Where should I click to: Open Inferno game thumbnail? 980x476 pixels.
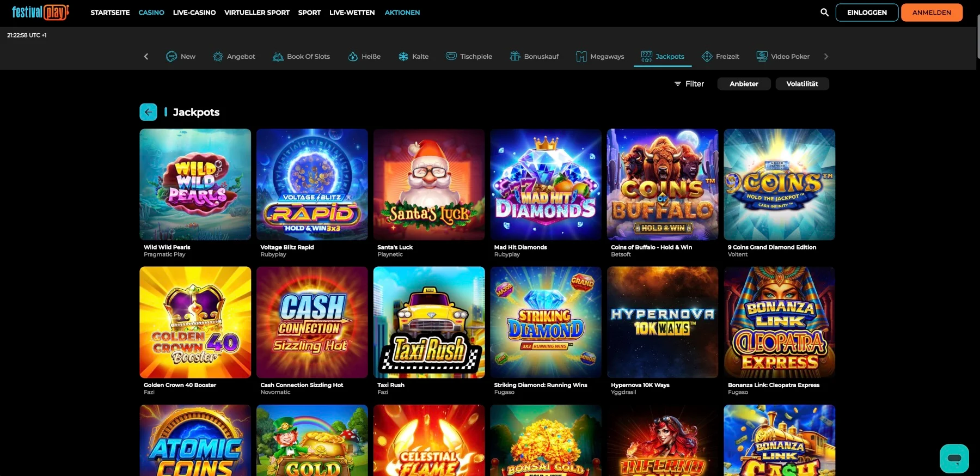click(x=663, y=440)
